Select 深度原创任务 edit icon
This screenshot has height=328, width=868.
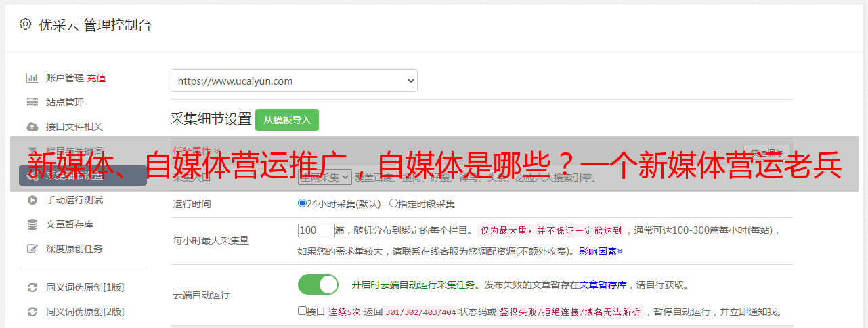[32, 249]
